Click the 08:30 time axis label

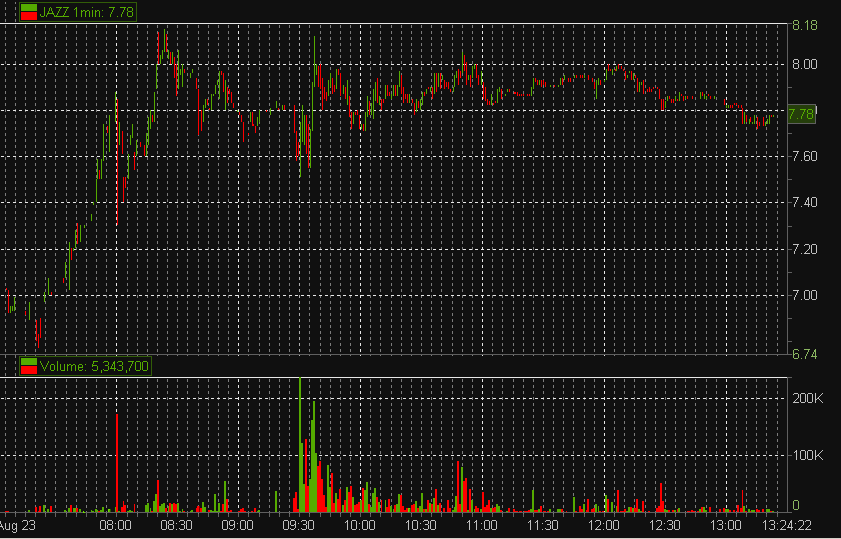[176, 525]
